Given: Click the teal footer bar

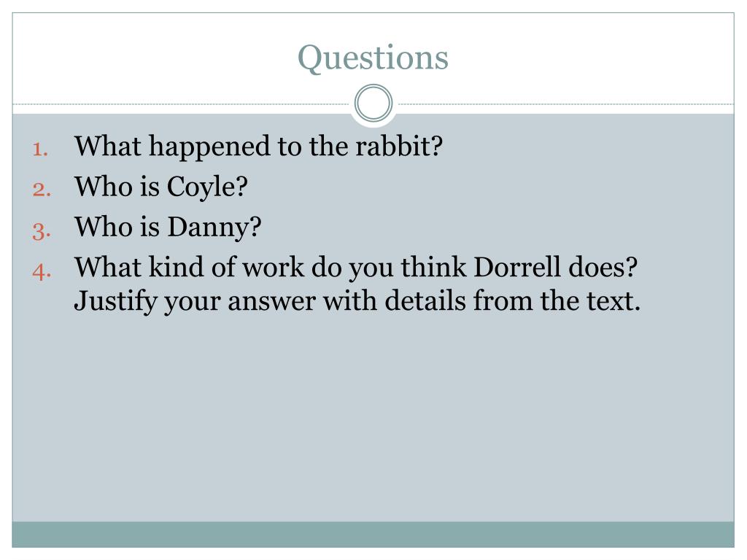Looking at the screenshot, I should (373, 534).
